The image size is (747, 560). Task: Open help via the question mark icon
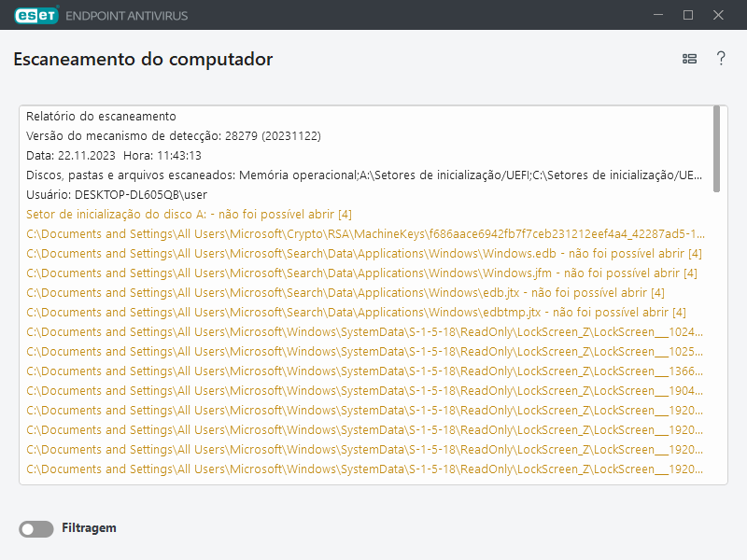click(x=721, y=58)
